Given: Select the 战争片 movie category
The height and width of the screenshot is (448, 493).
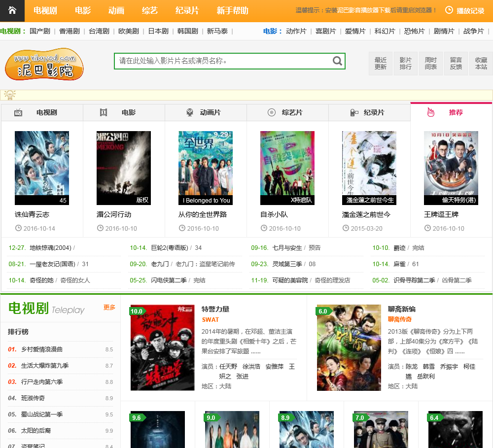Looking at the screenshot, I should (x=473, y=31).
